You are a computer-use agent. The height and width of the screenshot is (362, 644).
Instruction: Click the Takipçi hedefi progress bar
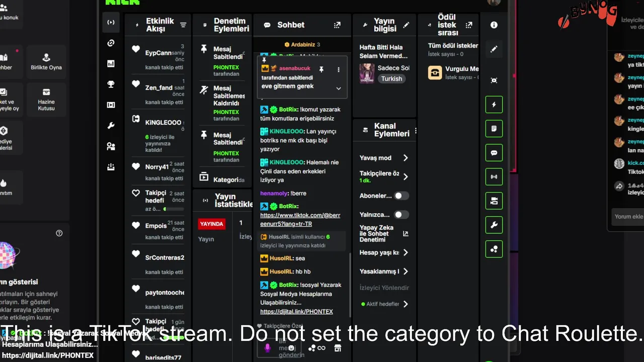(x=174, y=209)
